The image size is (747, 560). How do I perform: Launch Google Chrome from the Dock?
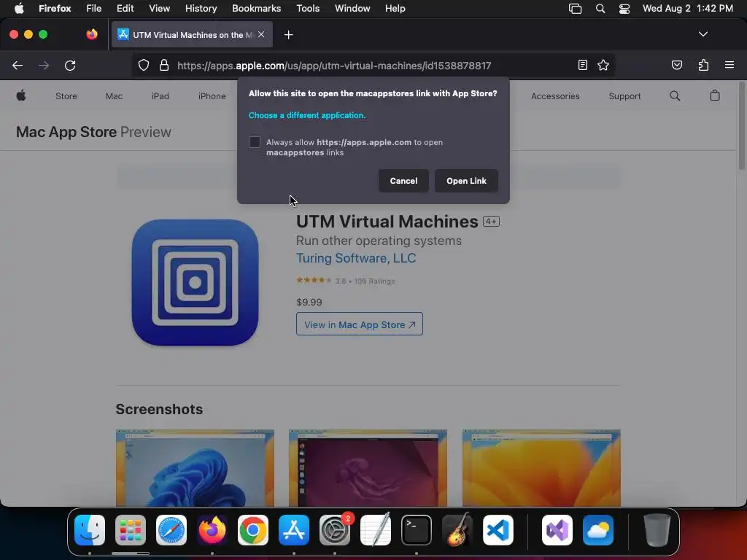253,530
